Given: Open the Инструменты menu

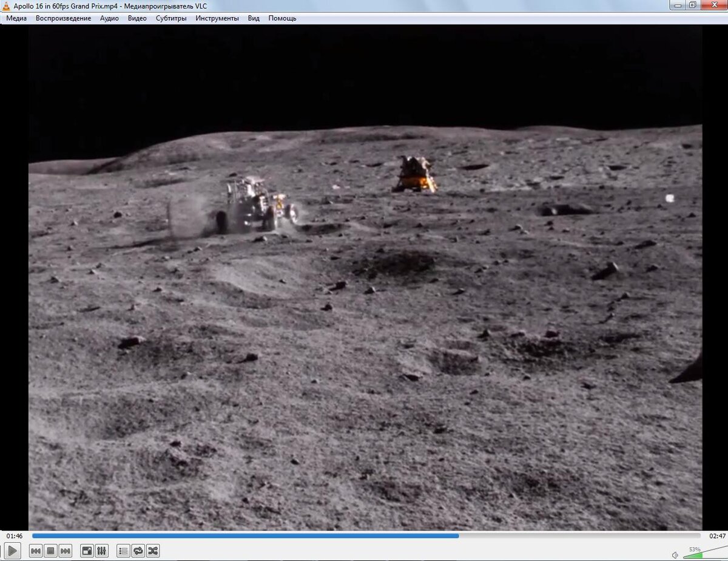Looking at the screenshot, I should 217,18.
